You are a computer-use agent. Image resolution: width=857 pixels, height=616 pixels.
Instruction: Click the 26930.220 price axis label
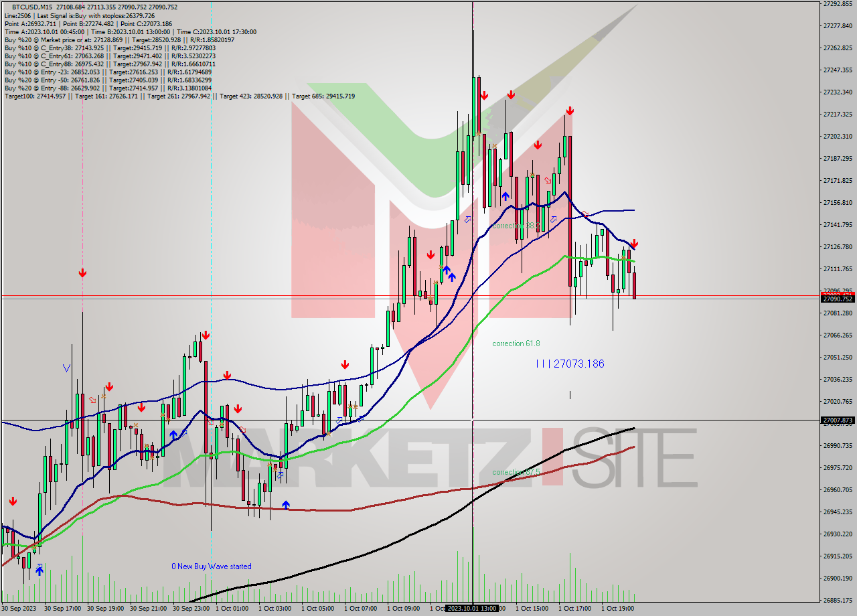tap(838, 534)
